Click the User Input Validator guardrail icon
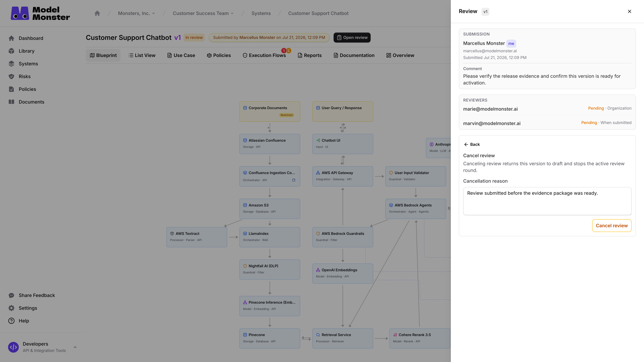The width and height of the screenshot is (644, 362). [x=391, y=173]
